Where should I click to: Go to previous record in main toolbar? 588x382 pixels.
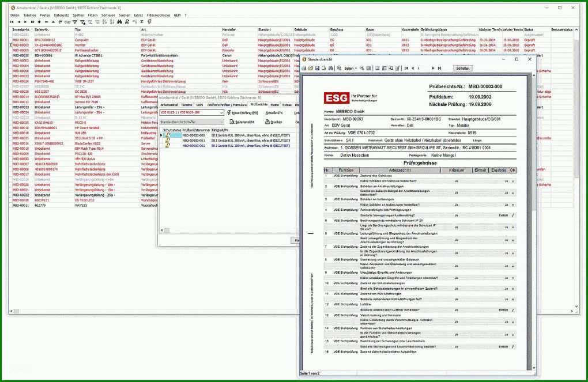click(x=19, y=22)
